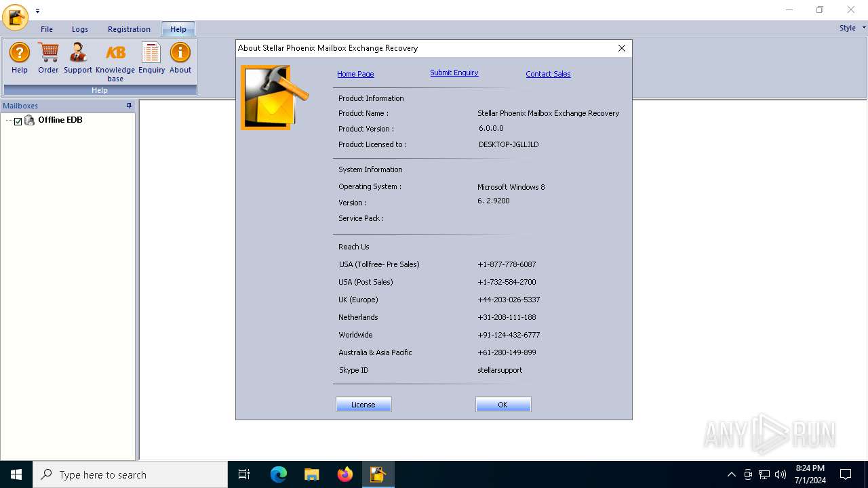Open File Explorer from taskbar
Viewport: 868px width, 488px height.
pyautogui.click(x=312, y=474)
